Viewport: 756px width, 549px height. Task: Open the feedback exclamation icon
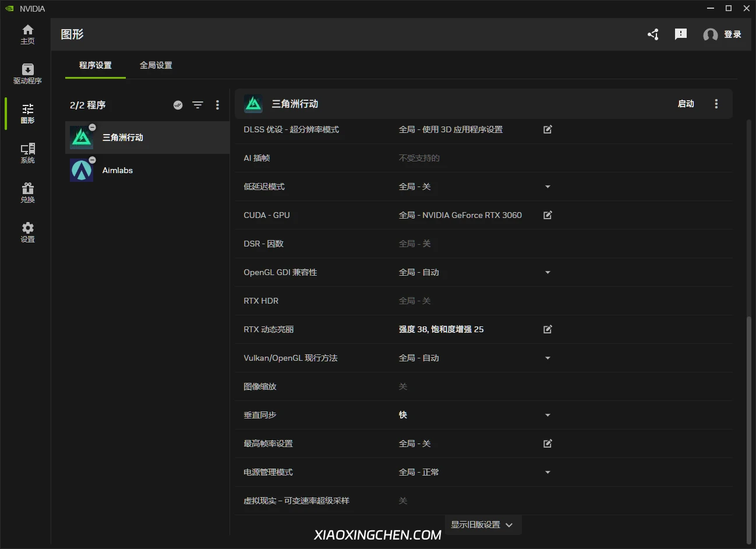(681, 34)
